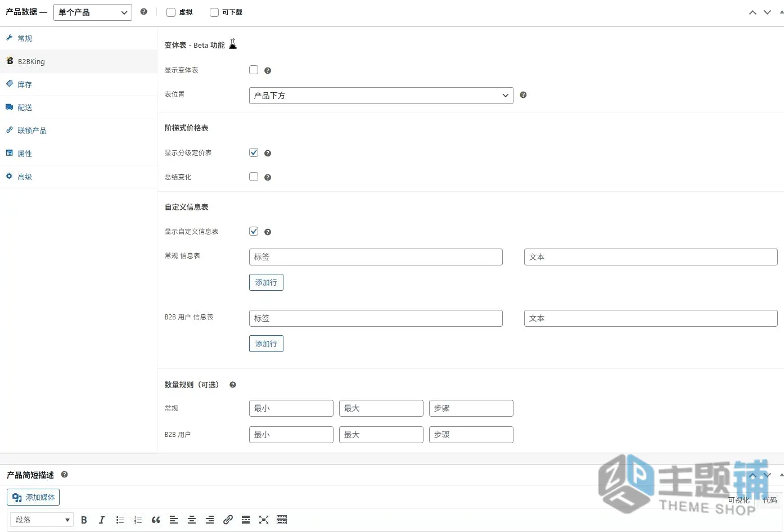Insert a blockquote

pos(156,520)
